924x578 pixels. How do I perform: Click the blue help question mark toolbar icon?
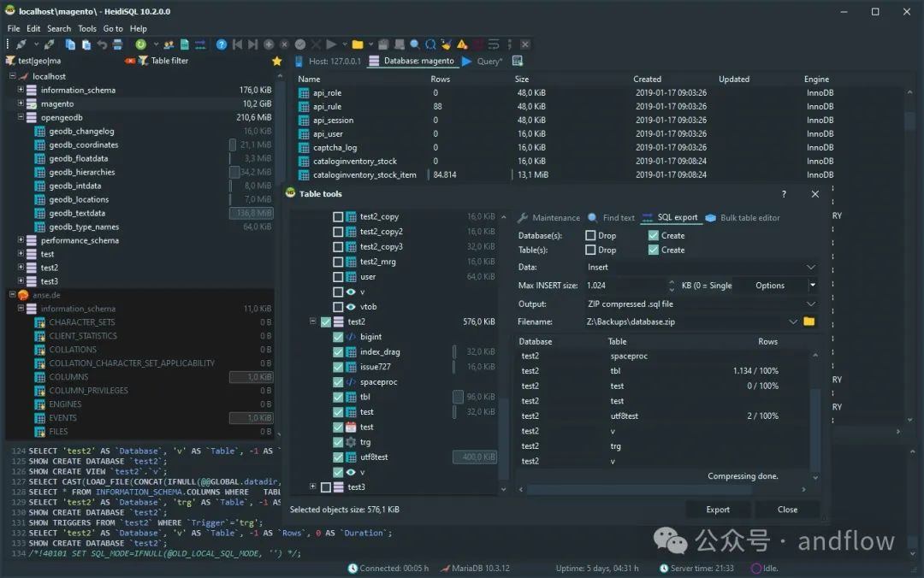point(222,44)
